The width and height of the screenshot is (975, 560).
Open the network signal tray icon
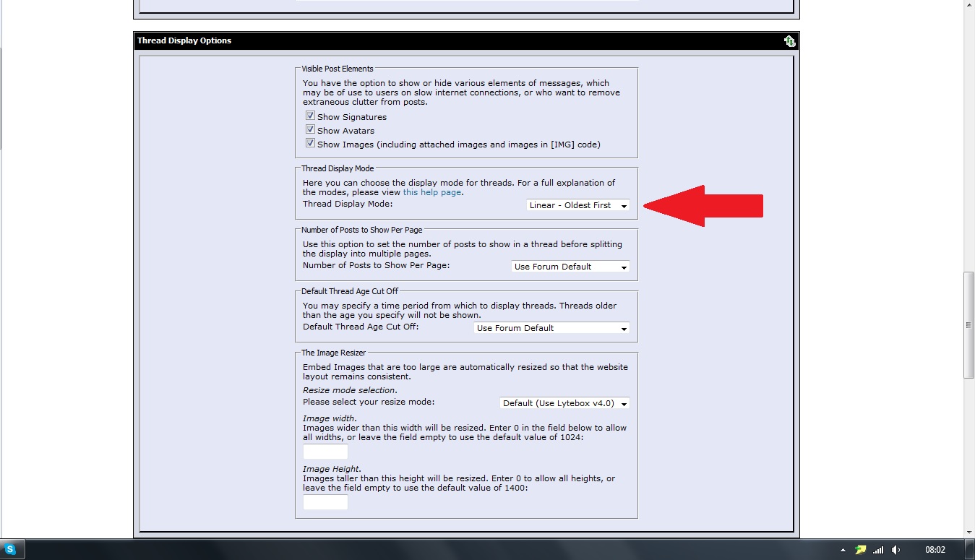[878, 550]
